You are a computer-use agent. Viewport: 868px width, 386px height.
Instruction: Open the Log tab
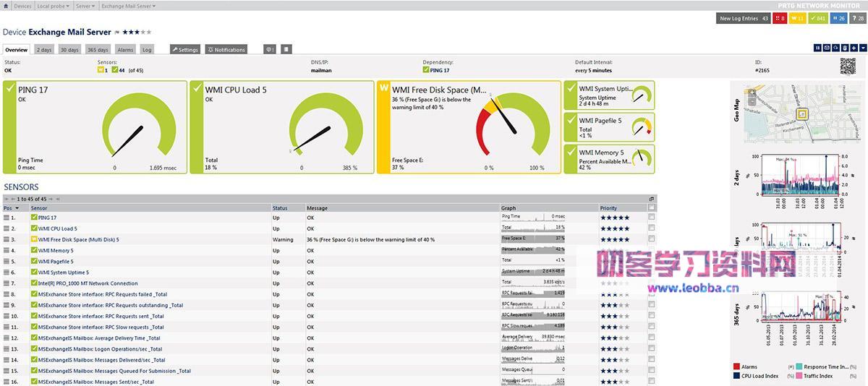click(x=147, y=50)
